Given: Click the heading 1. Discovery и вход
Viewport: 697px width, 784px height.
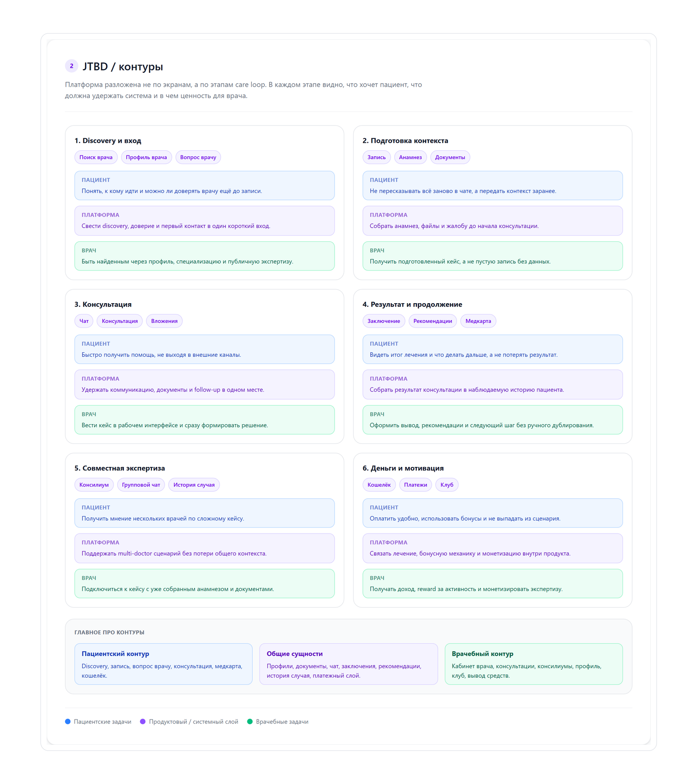Looking at the screenshot, I should [108, 141].
